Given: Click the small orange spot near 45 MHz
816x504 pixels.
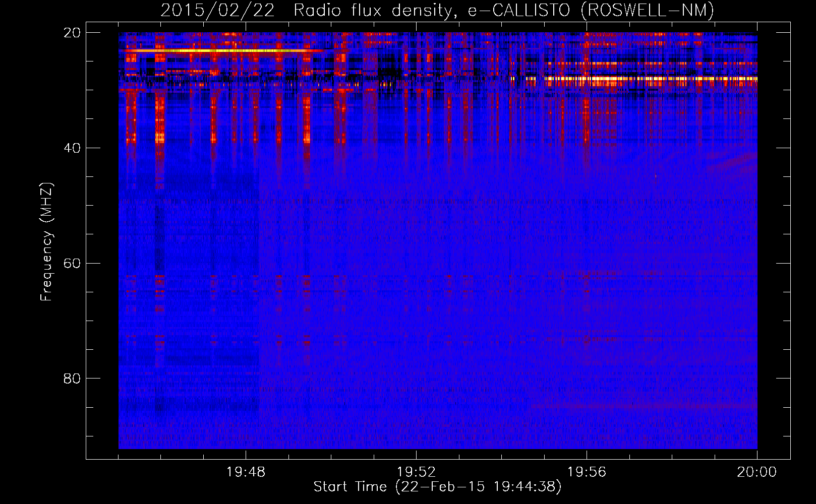Looking at the screenshot, I should pos(656,176).
